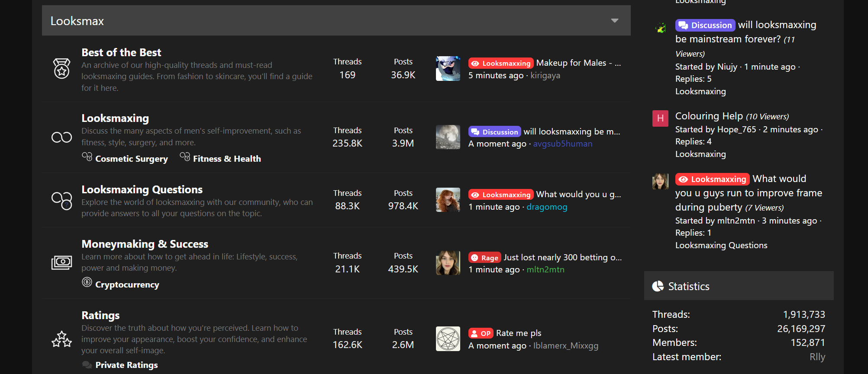Select the Best of the Best thread count 169
This screenshot has width=868, height=374.
pyautogui.click(x=347, y=75)
